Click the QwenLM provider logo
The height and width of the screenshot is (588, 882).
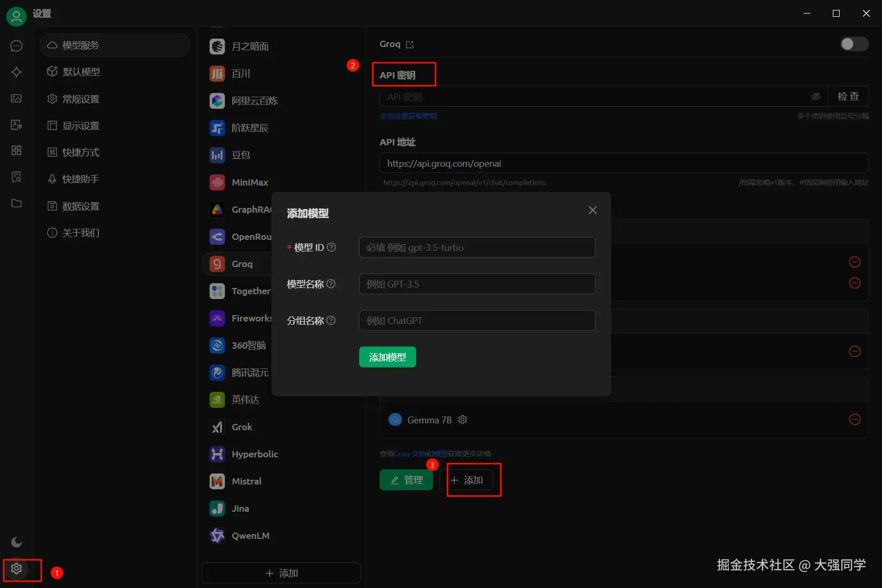click(217, 536)
